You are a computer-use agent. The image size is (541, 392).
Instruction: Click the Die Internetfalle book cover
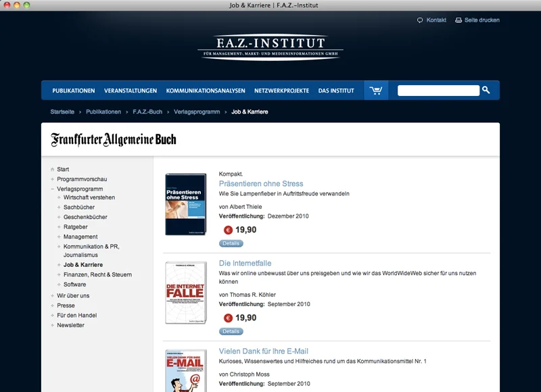185,293
